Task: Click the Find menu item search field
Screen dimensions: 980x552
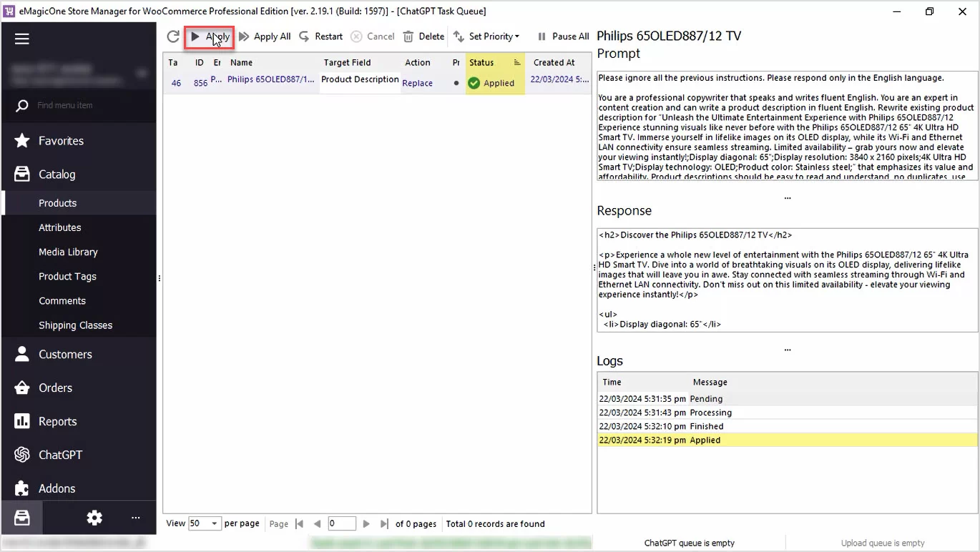Action: (86, 105)
